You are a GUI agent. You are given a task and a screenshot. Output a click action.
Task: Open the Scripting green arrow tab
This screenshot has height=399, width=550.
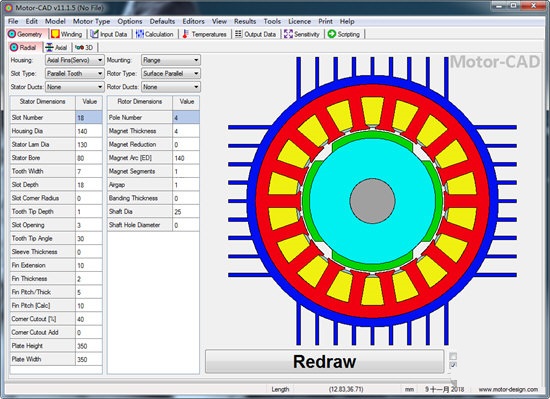click(x=344, y=34)
